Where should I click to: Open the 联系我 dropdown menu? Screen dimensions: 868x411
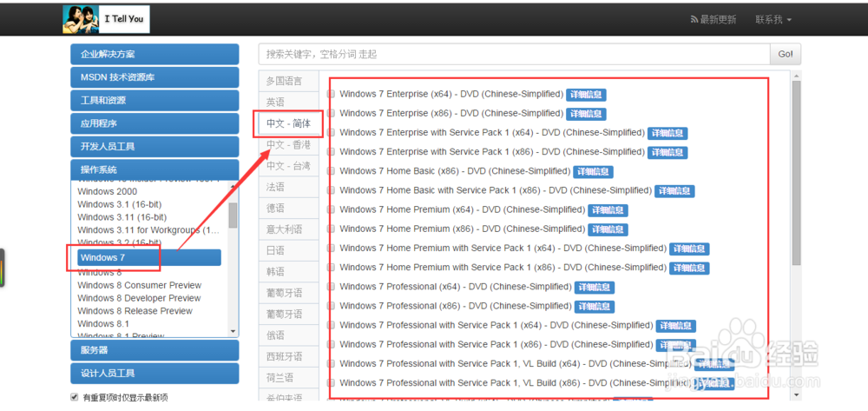(773, 19)
